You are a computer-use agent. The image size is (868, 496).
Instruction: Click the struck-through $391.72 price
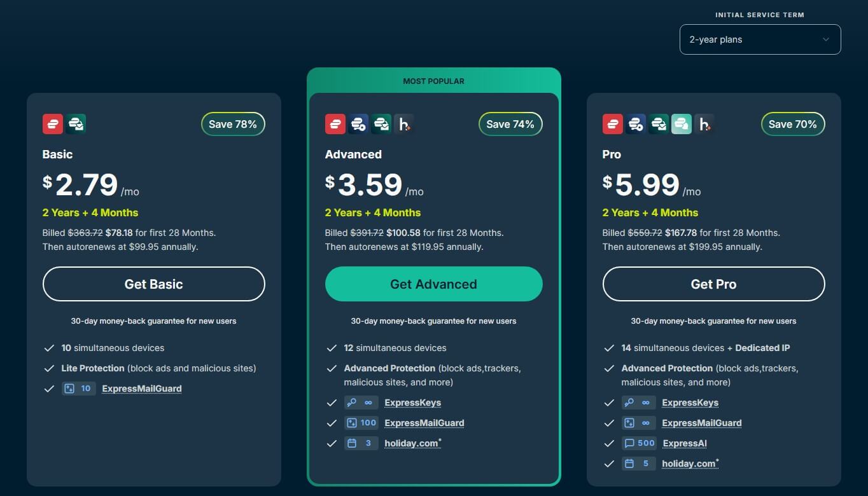pyautogui.click(x=368, y=233)
